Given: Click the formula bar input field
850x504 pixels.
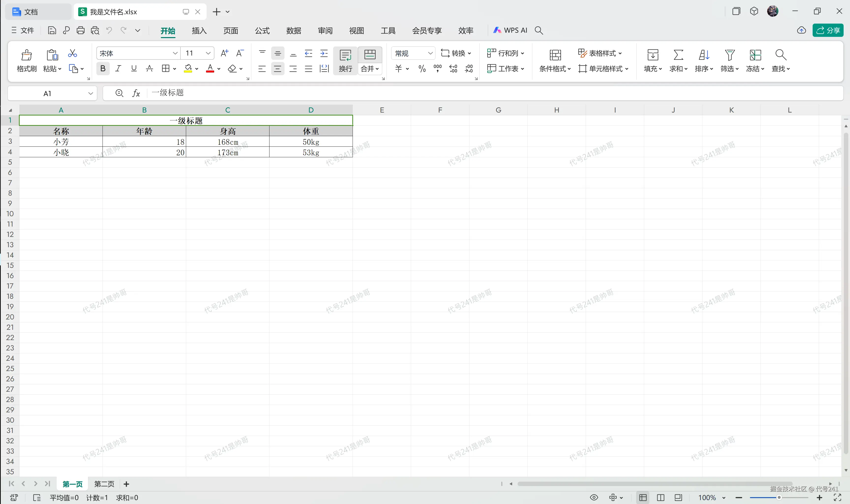Looking at the screenshot, I should 476,93.
